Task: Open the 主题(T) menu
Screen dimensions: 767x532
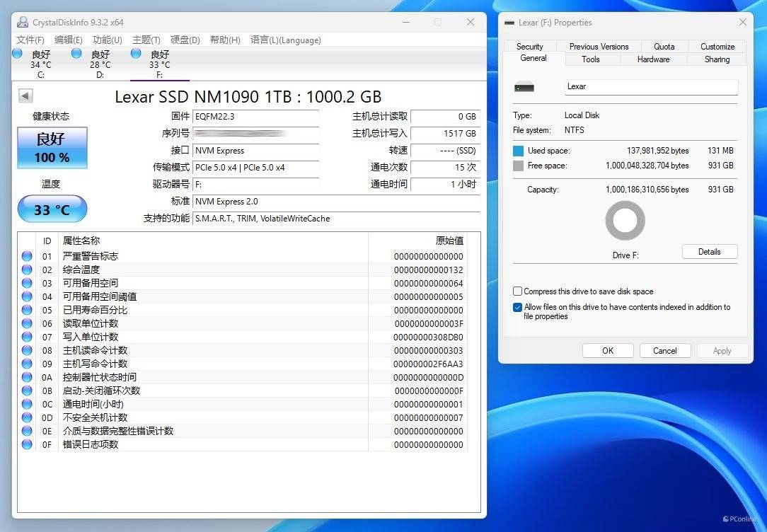Action: (146, 40)
